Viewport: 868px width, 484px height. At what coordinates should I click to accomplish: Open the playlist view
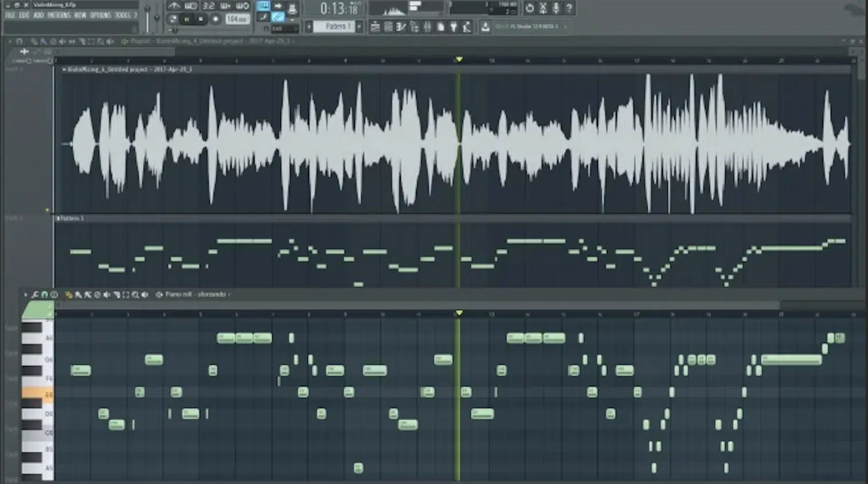click(x=375, y=26)
